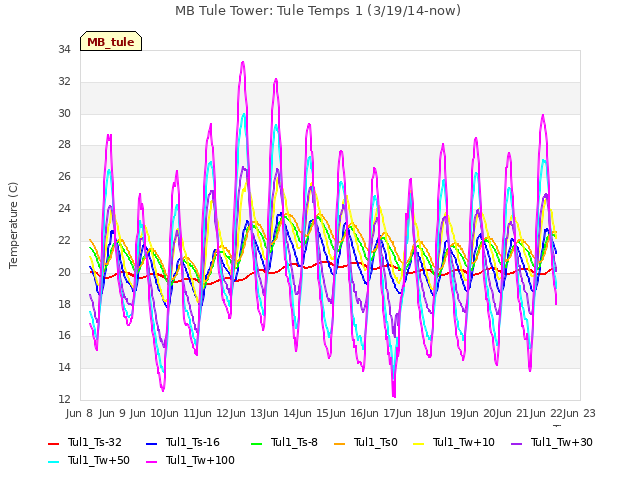Image resolution: width=640 pixels, height=480 pixels.
Task: Click the Jun 8 x-axis label
Action: point(79,413)
